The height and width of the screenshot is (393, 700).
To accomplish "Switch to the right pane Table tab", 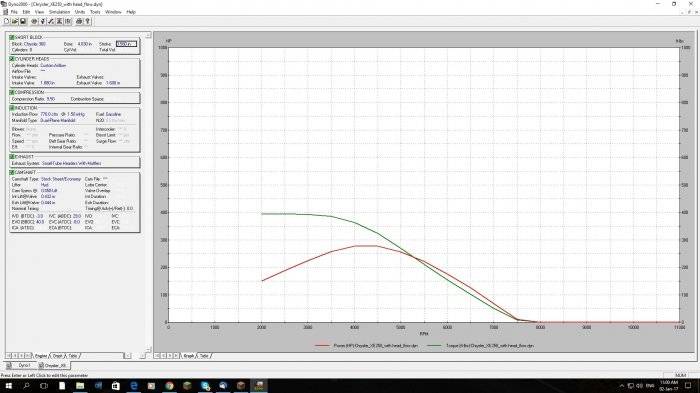I will point(204,356).
